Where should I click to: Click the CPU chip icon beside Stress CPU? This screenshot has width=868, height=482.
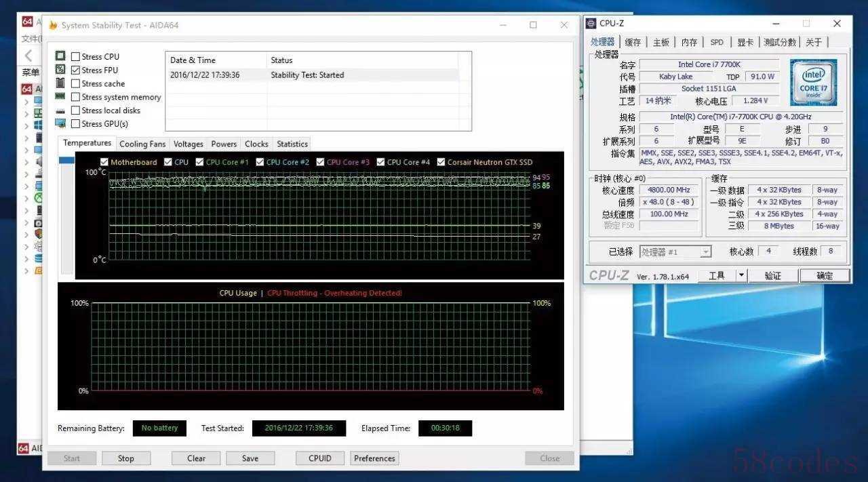tap(60, 56)
